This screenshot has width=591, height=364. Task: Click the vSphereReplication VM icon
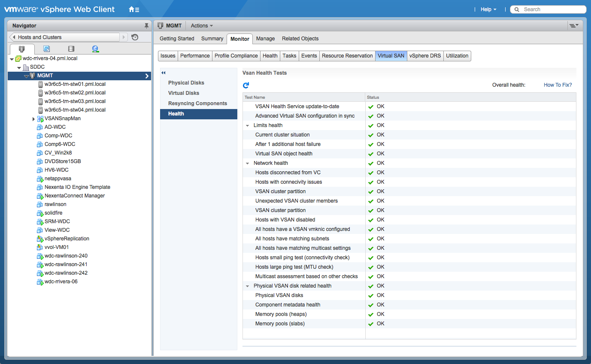click(39, 239)
